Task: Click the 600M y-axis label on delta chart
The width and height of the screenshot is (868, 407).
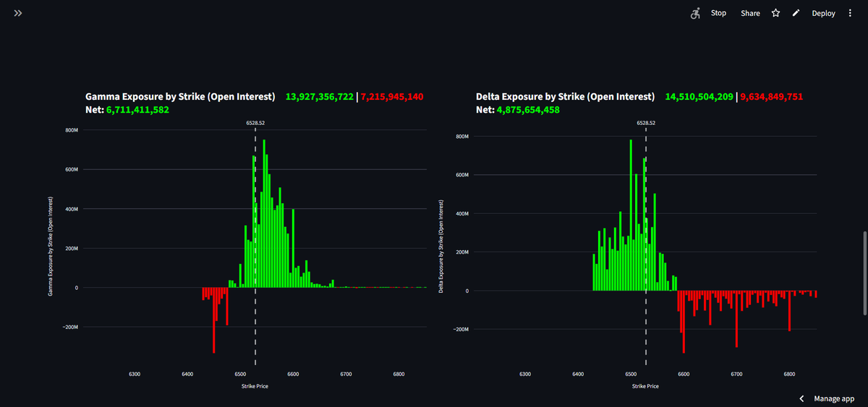Action: pyautogui.click(x=463, y=175)
